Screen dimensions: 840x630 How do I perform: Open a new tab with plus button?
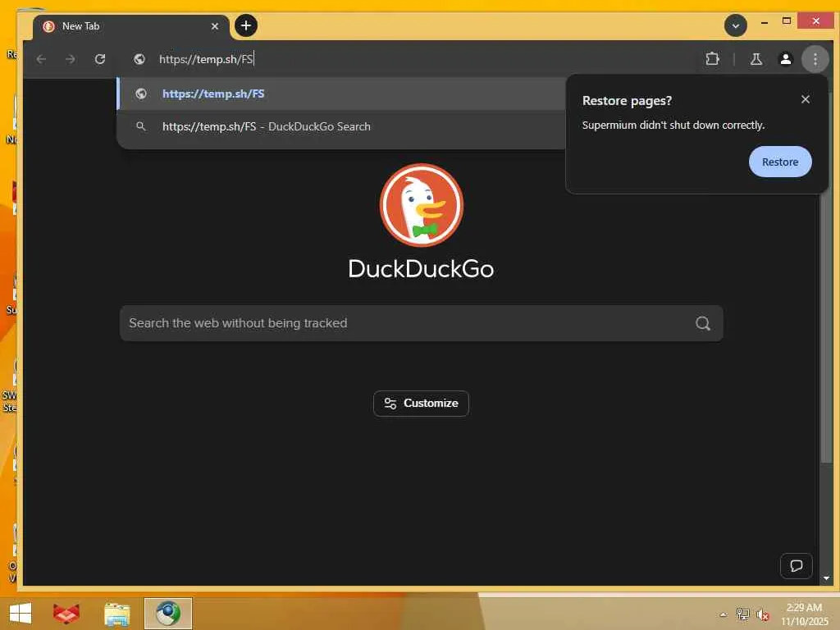pos(246,25)
